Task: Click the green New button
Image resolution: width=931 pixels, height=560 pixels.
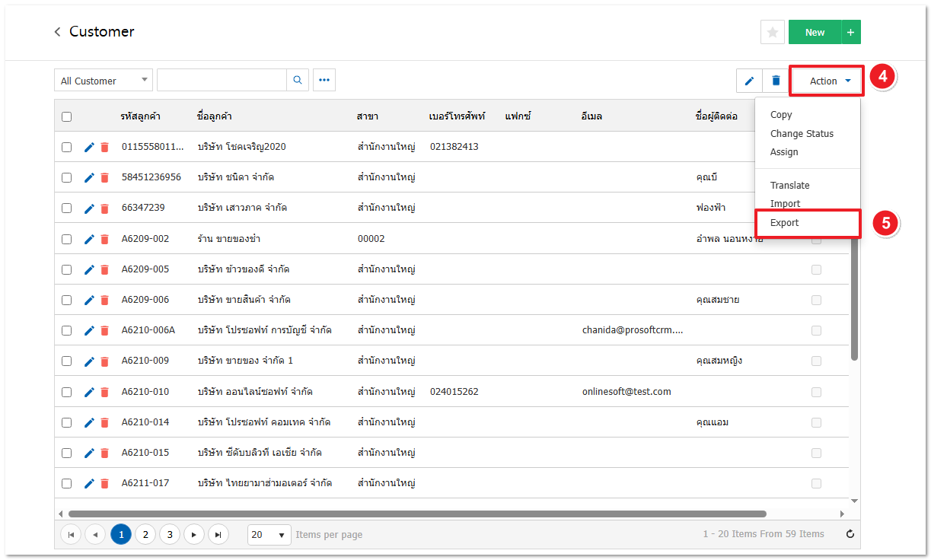Action: coord(815,32)
